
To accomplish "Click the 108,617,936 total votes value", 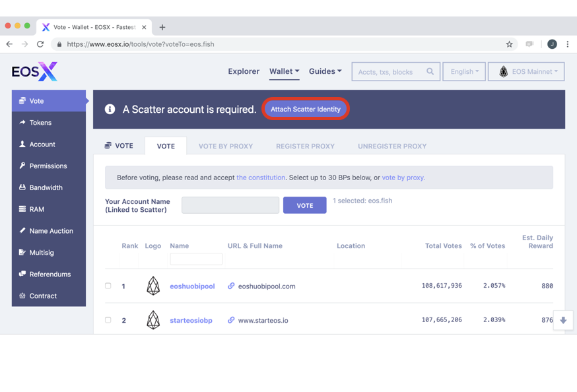I will (442, 286).
